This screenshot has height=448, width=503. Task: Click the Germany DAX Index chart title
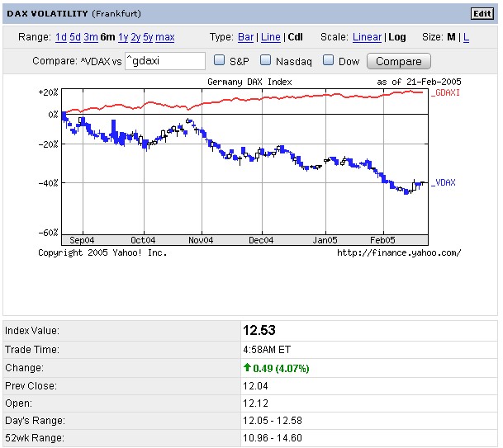tap(249, 82)
